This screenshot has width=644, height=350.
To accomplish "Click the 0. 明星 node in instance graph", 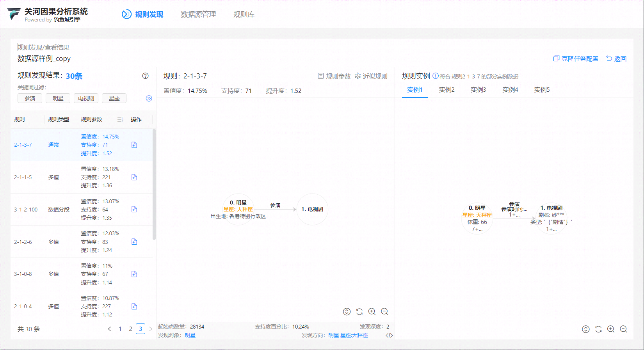I will coord(477,219).
